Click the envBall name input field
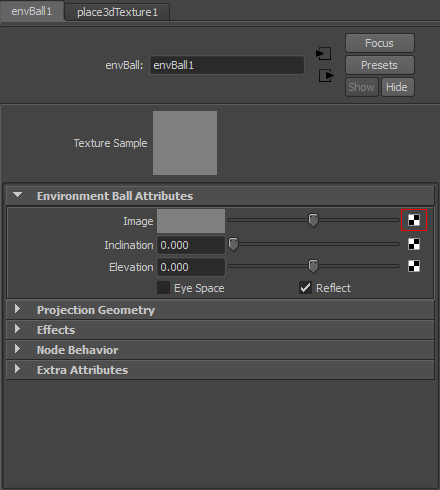Screen dimensions: 440x490 pos(227,65)
